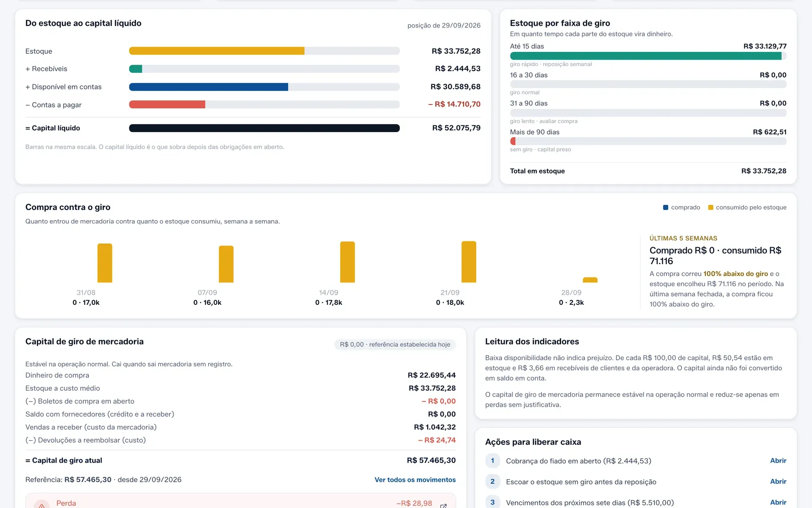The height and width of the screenshot is (508, 812).
Task: Select the 21/09 week chart bar
Action: tap(469, 262)
